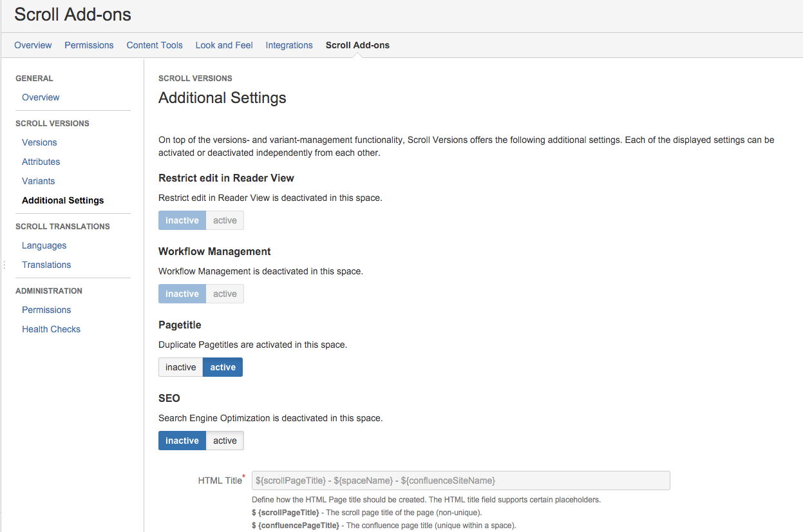Set SEO to active
The height and width of the screenshot is (532, 803).
click(225, 441)
